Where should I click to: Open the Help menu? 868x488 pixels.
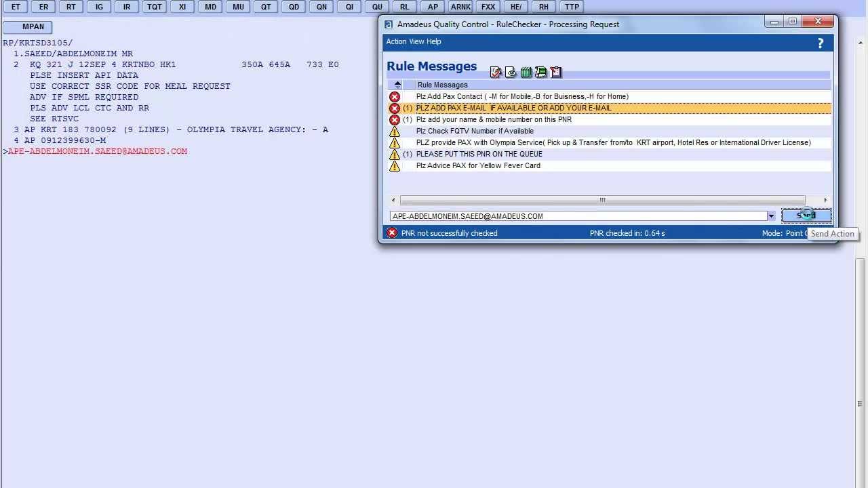tap(434, 41)
